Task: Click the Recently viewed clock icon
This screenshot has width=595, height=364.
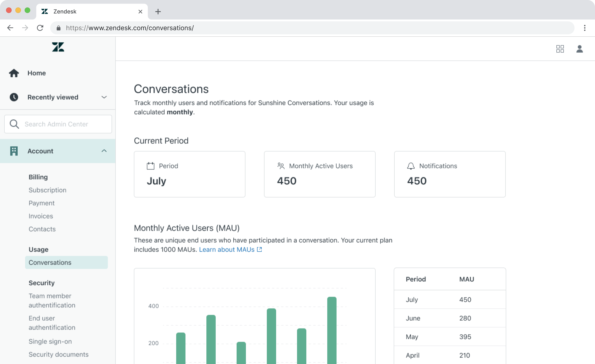Action: click(14, 97)
